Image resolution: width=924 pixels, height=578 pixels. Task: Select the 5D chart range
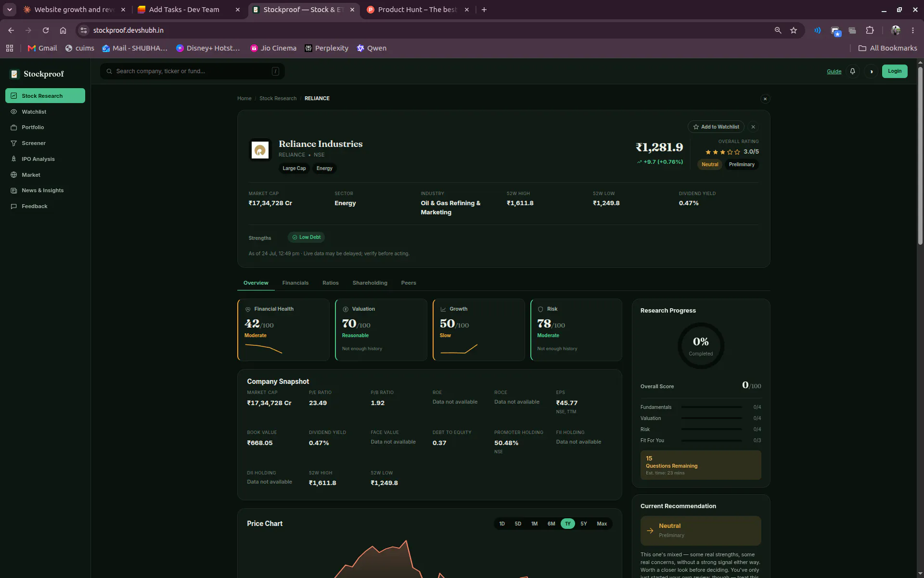pos(518,524)
